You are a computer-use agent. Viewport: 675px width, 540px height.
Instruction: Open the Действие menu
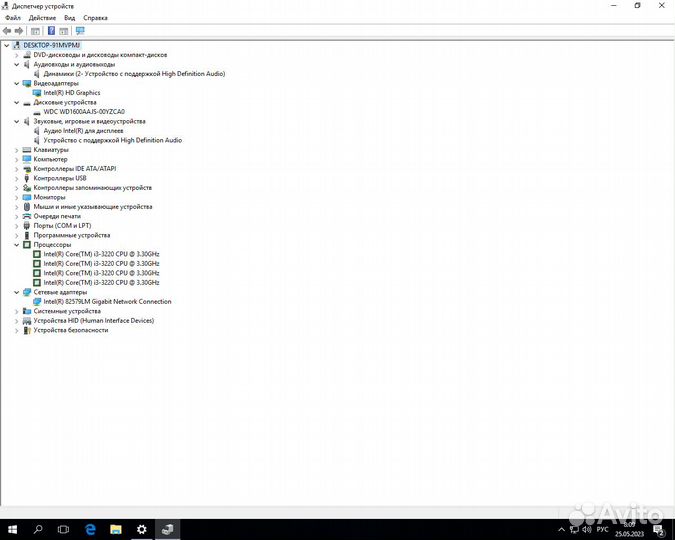pos(42,18)
